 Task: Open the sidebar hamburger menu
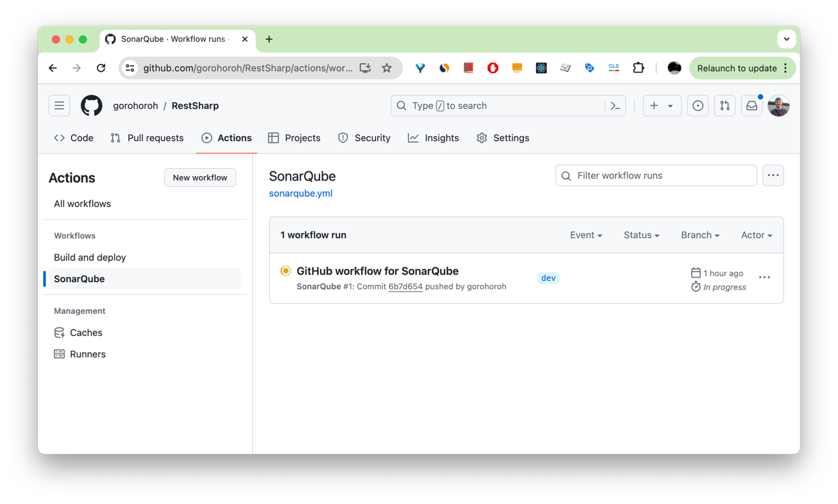tap(59, 106)
